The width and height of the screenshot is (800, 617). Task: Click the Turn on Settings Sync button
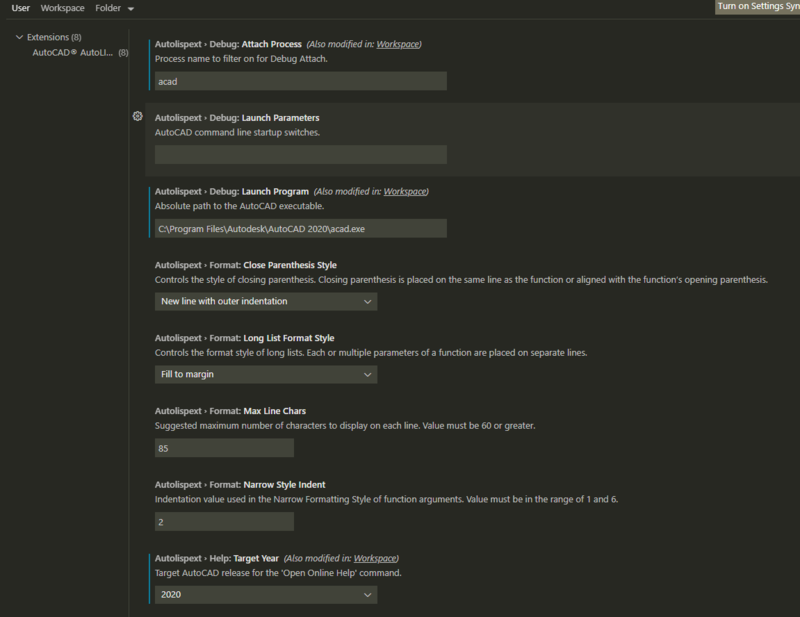tap(755, 8)
